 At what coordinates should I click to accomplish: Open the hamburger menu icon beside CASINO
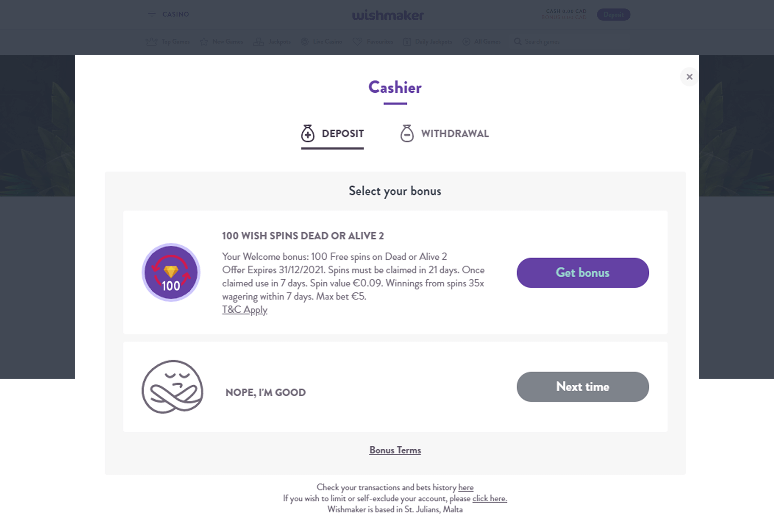[152, 14]
